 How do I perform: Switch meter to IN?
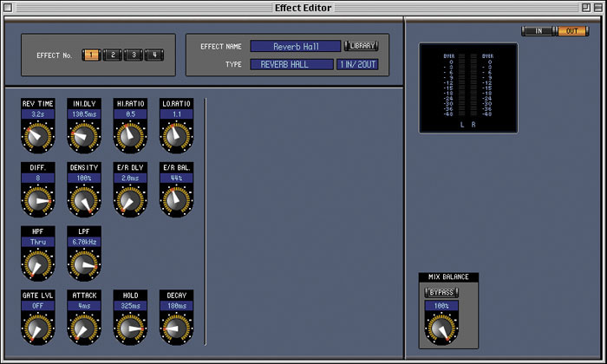pyautogui.click(x=538, y=31)
